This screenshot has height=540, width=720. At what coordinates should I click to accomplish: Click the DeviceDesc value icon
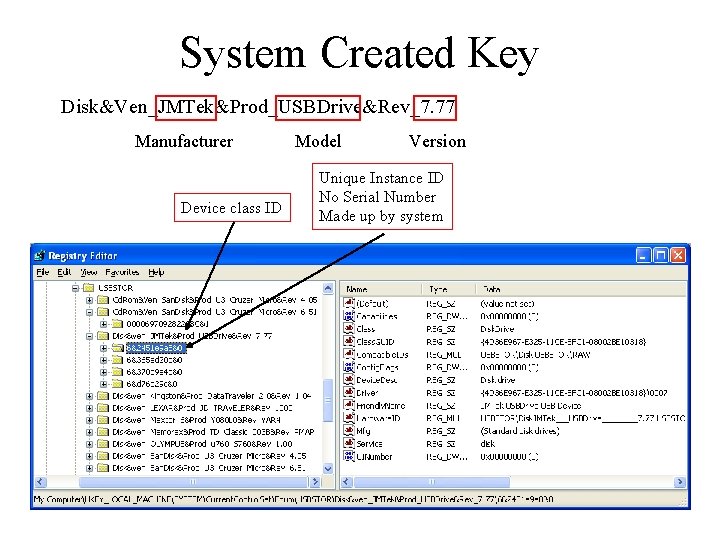pos(349,380)
